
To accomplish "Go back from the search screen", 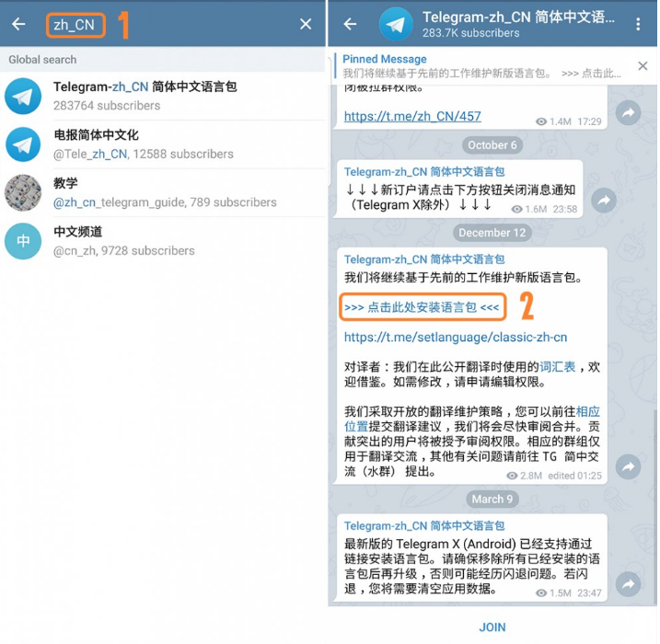I will [18, 24].
